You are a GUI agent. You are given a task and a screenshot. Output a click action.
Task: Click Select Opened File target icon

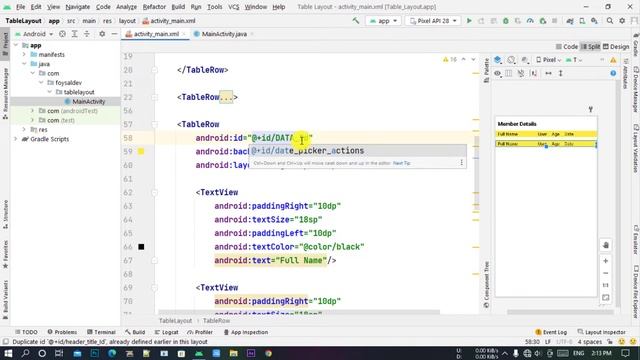coord(62,34)
